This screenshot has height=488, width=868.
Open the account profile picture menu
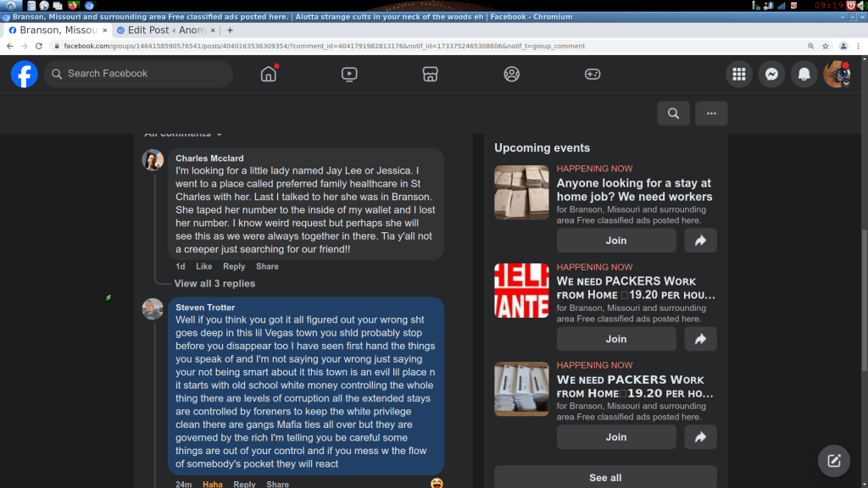pyautogui.click(x=837, y=74)
